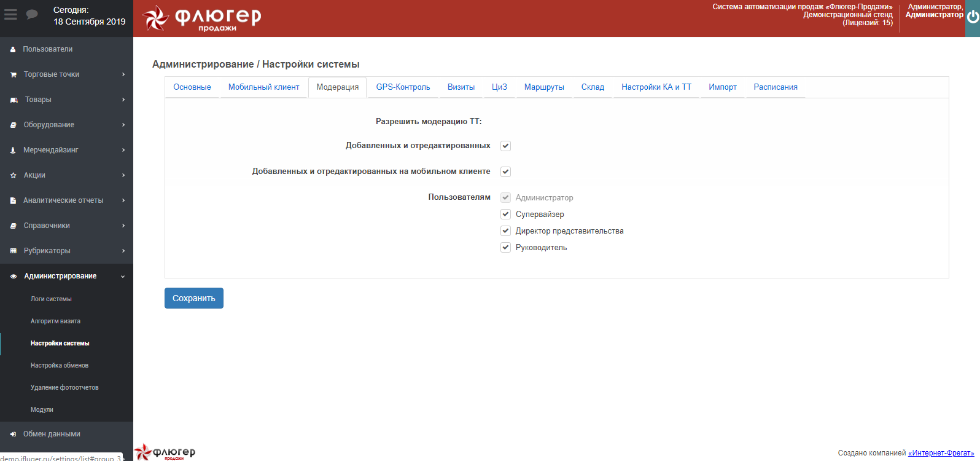Click the table icon beside Рубрикаторы
Screen dimensions: 980x461
click(x=13, y=251)
